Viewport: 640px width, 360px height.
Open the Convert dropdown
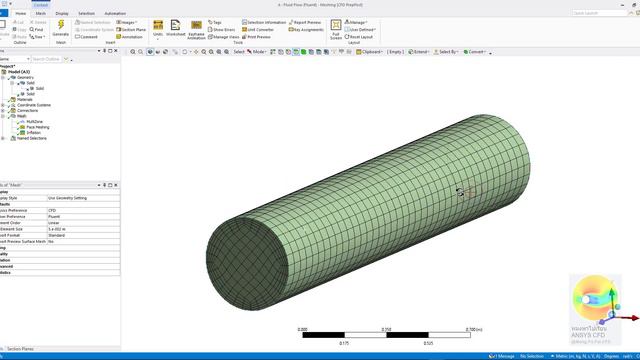pyautogui.click(x=474, y=52)
